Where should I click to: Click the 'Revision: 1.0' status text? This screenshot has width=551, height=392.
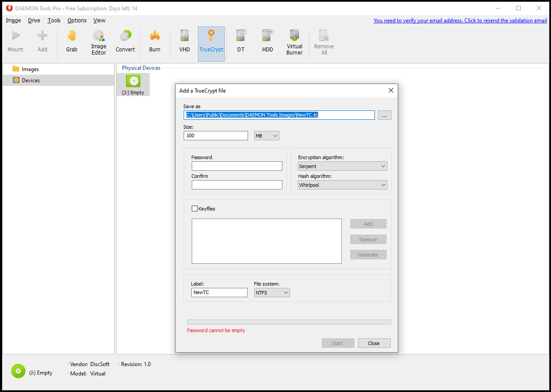pyautogui.click(x=136, y=364)
